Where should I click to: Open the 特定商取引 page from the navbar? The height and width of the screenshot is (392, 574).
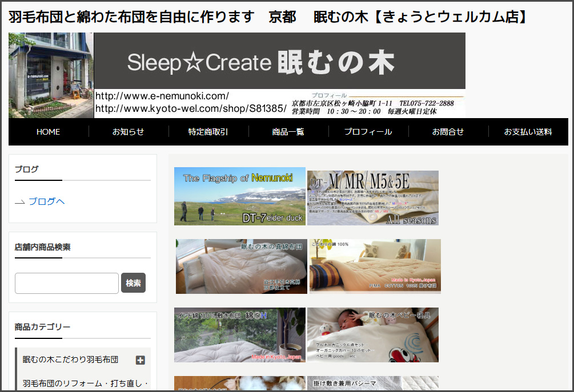(x=208, y=131)
